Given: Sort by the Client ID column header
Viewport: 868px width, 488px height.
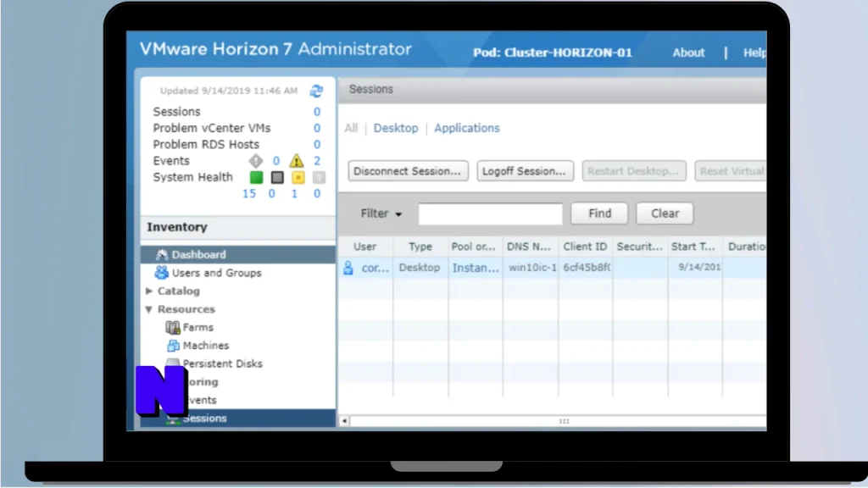Looking at the screenshot, I should pos(585,247).
